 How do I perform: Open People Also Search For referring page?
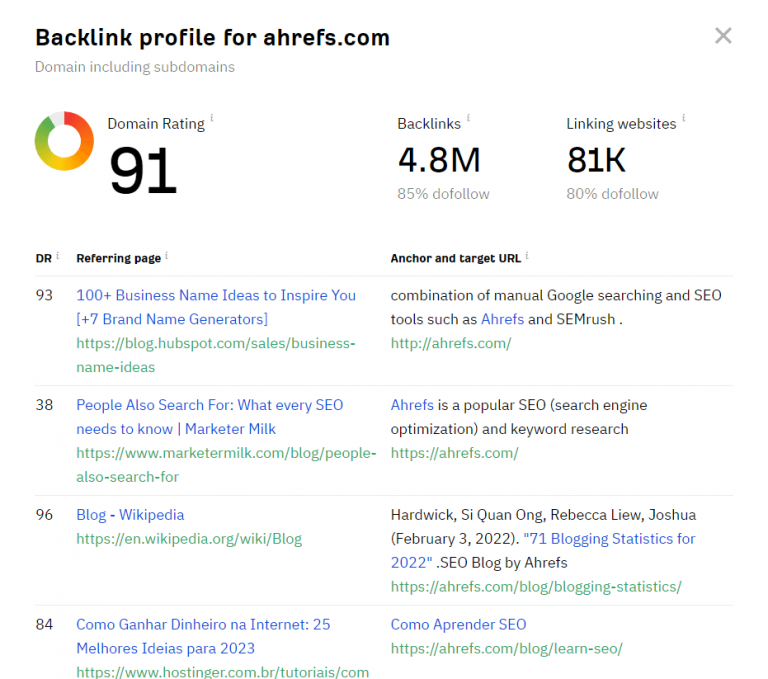tap(210, 417)
